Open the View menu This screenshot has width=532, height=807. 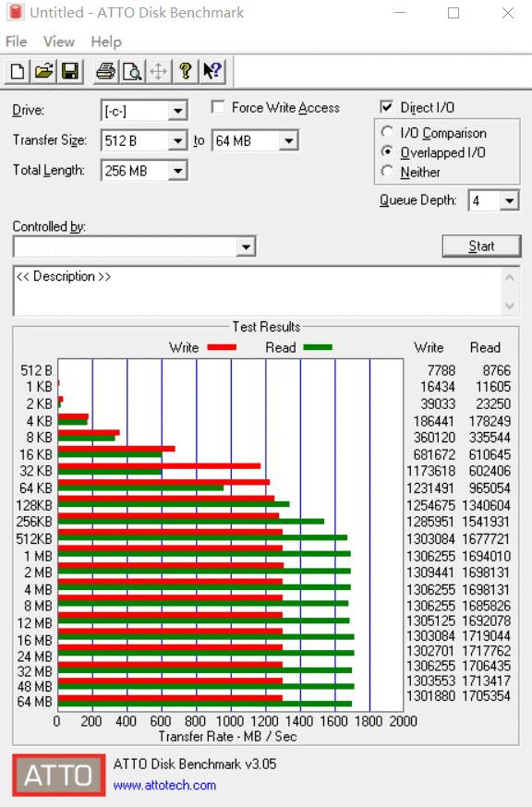[x=59, y=42]
